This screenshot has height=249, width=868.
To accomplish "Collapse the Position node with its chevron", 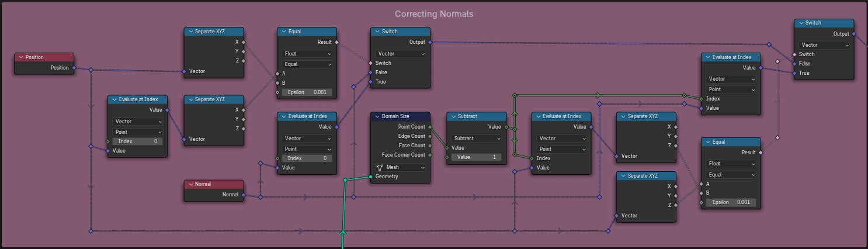I will tap(21, 57).
